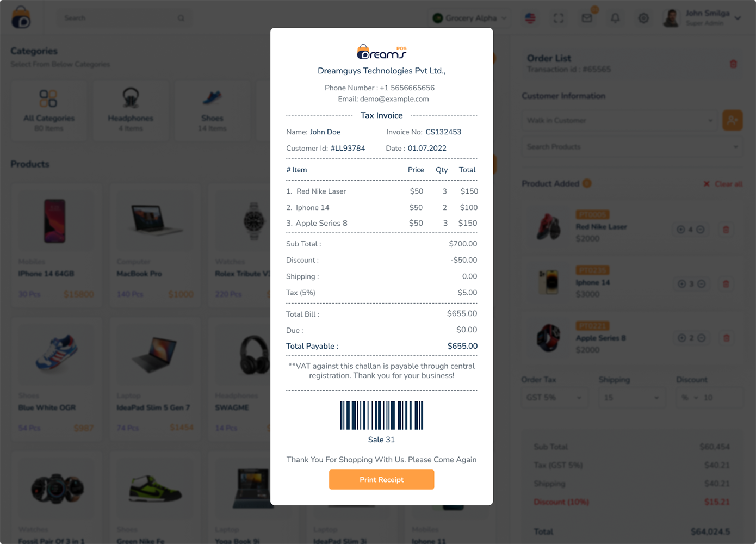Delete Iphone 14 from the order list
Screen dimensions: 756x544
click(x=726, y=284)
